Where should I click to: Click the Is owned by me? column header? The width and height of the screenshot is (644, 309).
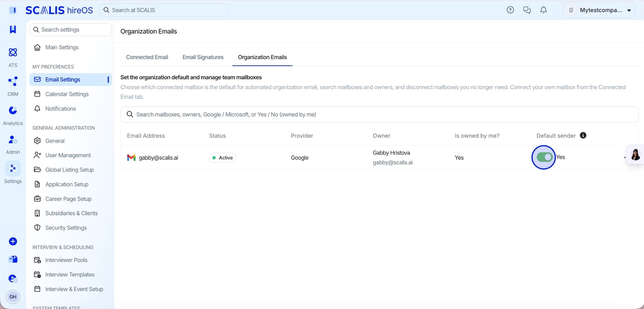tap(477, 136)
